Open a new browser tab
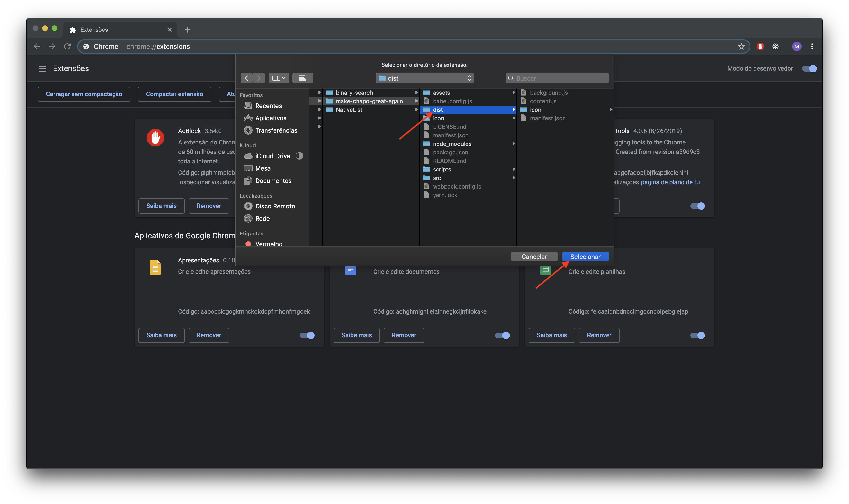 pyautogui.click(x=187, y=30)
